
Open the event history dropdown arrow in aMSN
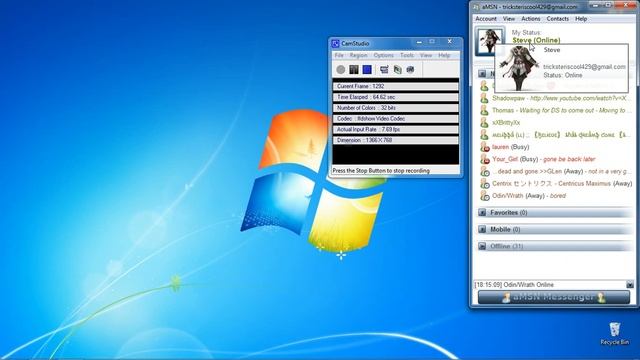pos(630,284)
